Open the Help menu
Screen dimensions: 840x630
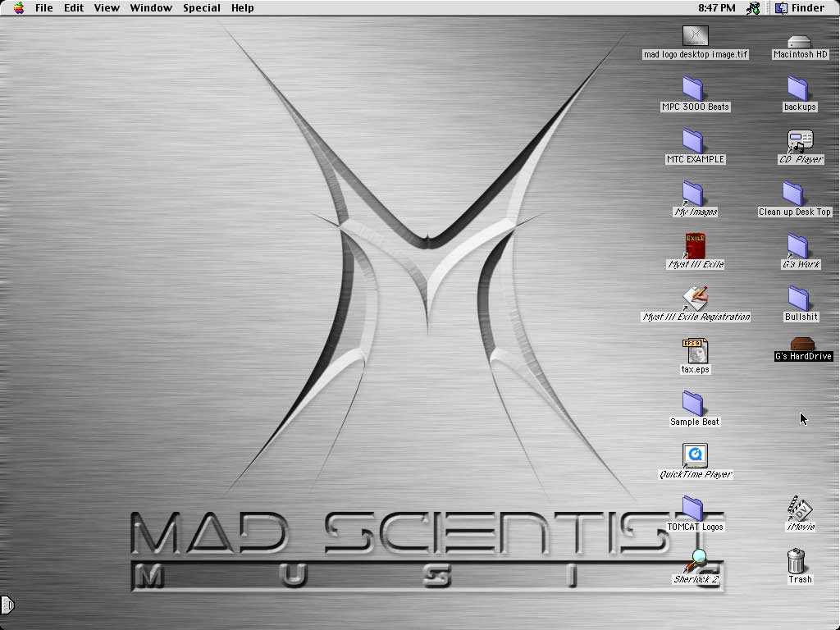pyautogui.click(x=242, y=8)
